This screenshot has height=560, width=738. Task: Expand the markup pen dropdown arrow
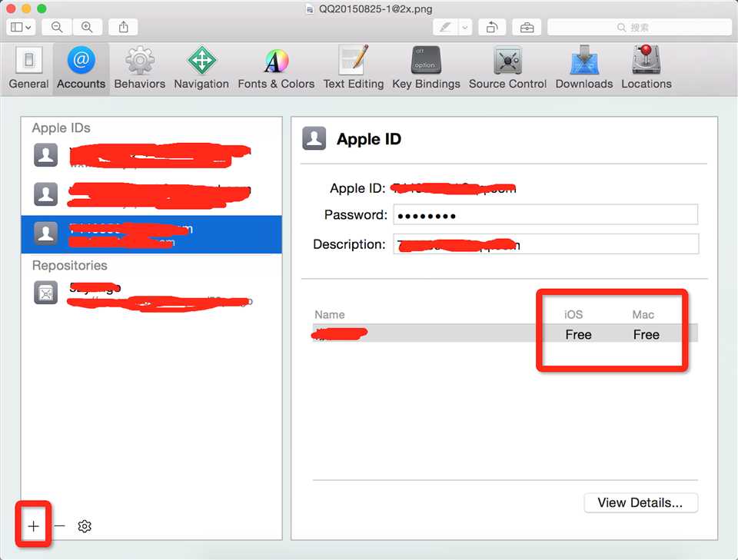pyautogui.click(x=465, y=28)
